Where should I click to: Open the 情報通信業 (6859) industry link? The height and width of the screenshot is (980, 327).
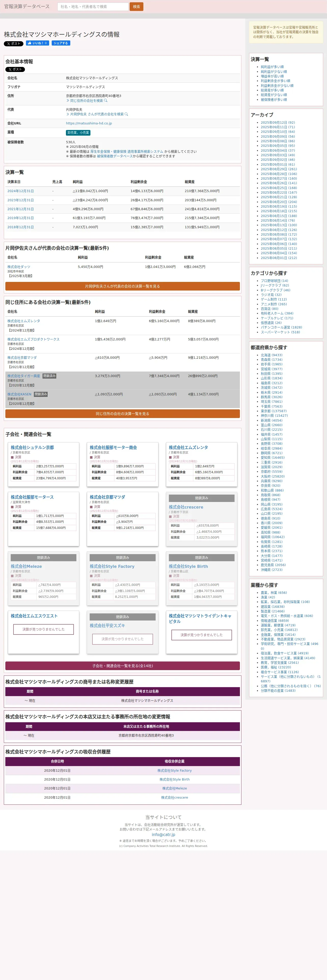275,621
